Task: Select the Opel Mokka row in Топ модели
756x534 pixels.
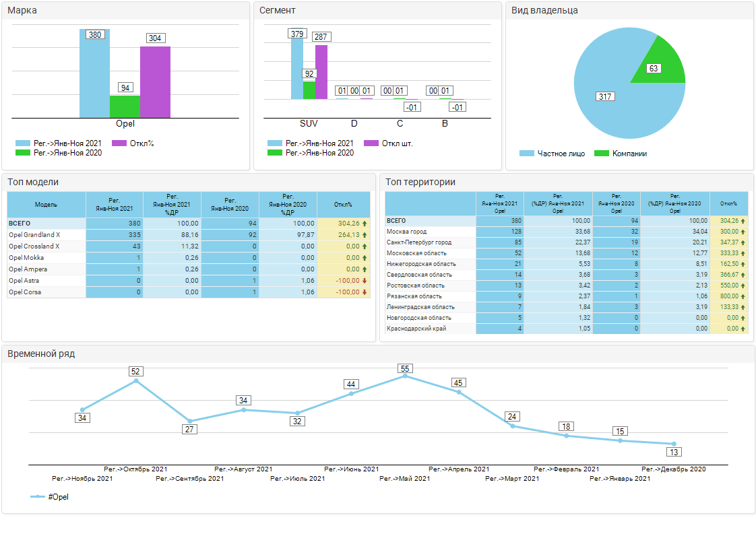Action: coord(46,258)
